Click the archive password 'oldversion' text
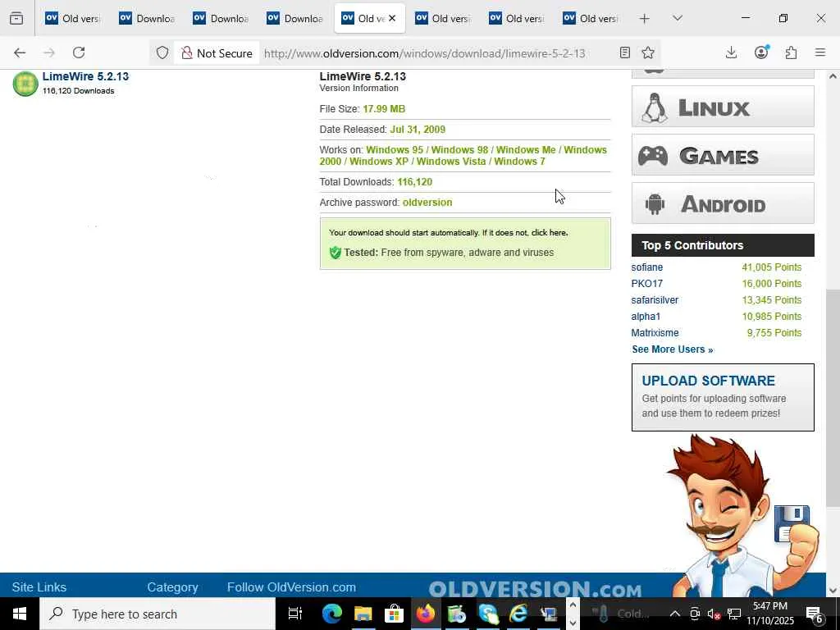 [427, 203]
